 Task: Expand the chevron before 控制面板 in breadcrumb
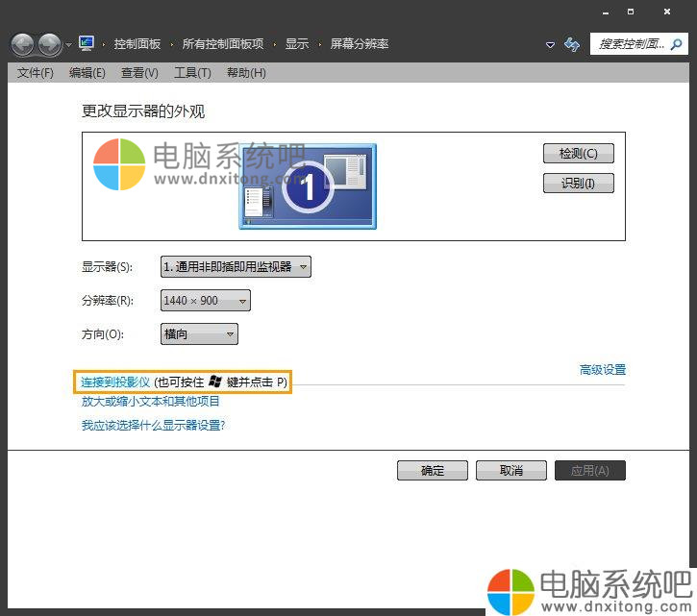coord(104,44)
